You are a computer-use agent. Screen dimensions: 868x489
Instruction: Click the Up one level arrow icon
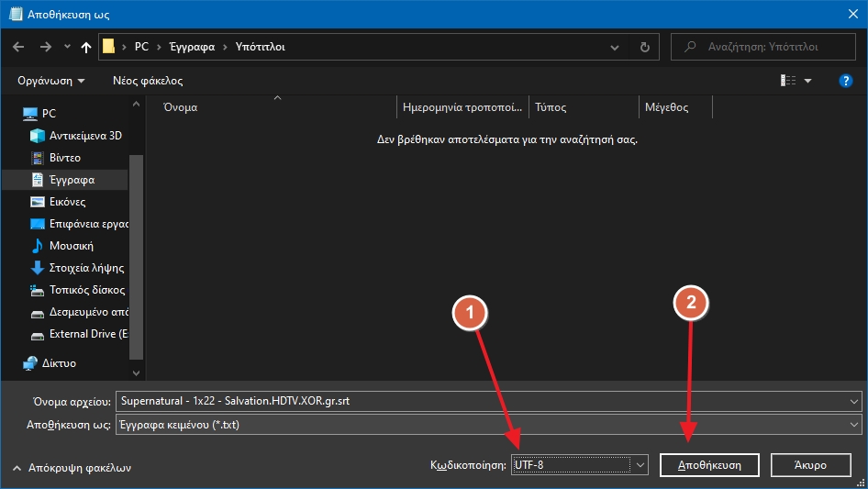click(86, 47)
